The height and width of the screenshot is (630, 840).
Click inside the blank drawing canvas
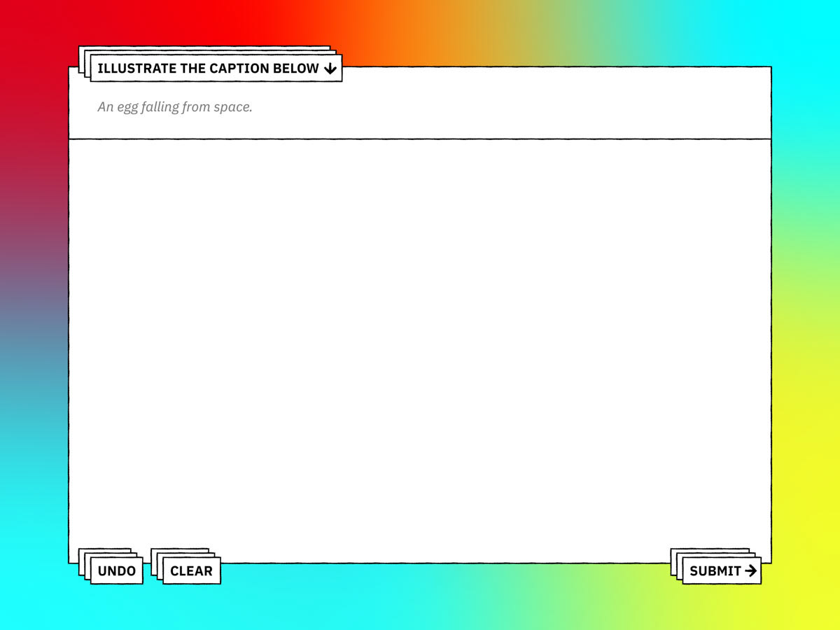(420, 350)
